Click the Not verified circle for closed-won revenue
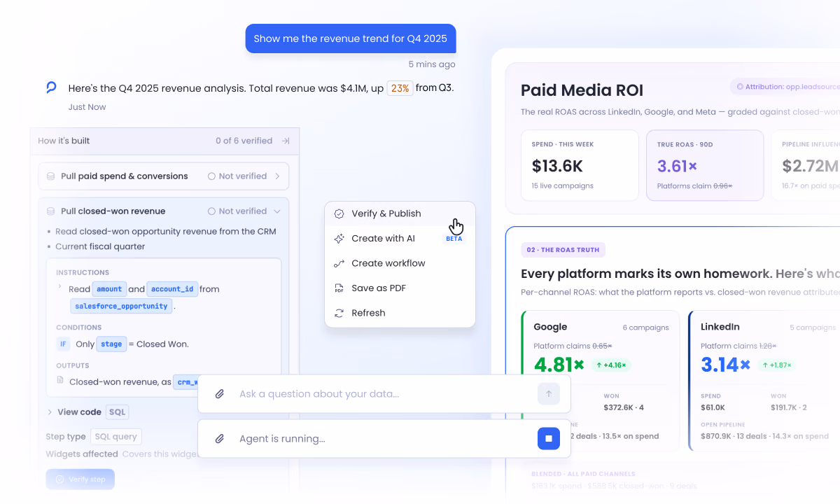Screen dimensions: 840x504 click(211, 211)
